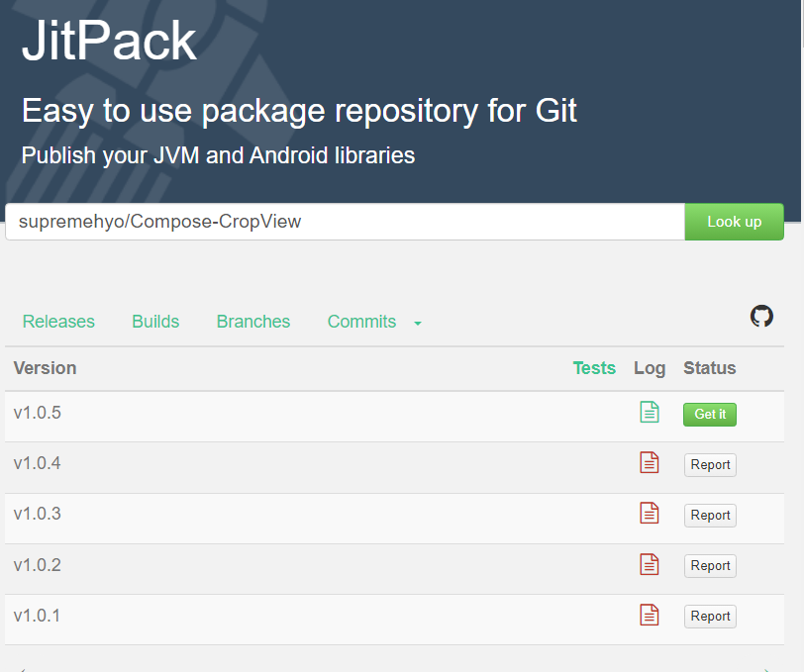Select the v1.0.4 version text
Screen dimensions: 804x672
coord(37,463)
